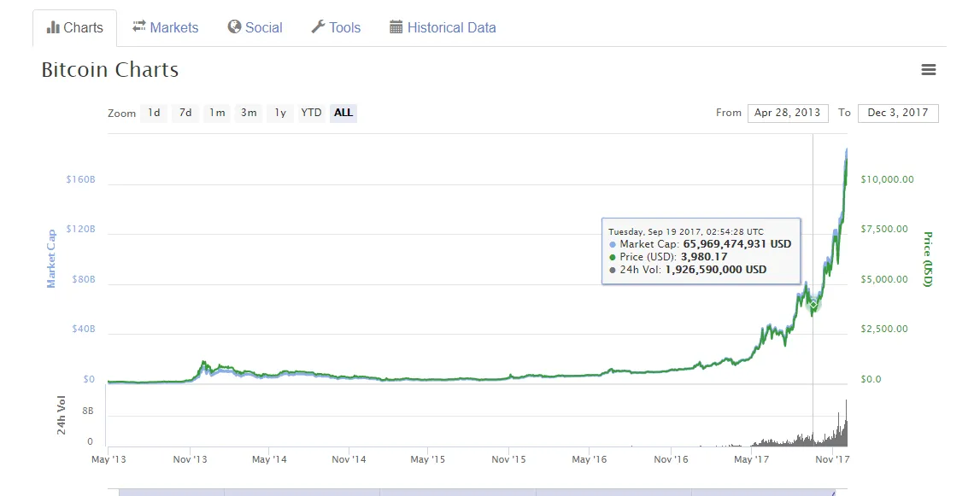Click the bar chart icon in Charts tab
This screenshot has height=496, width=980.
pyautogui.click(x=53, y=27)
